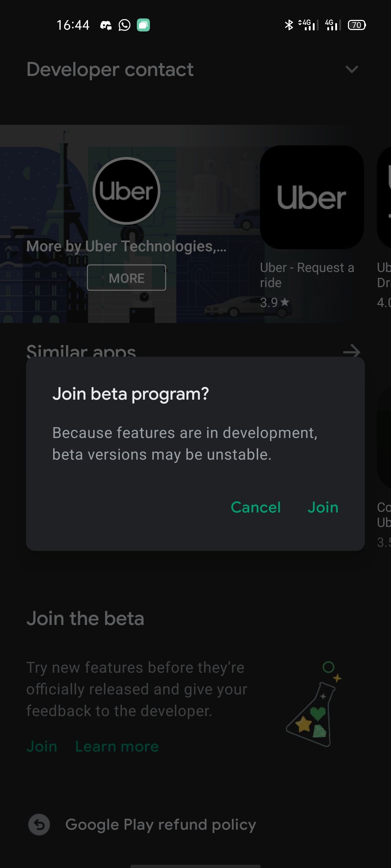
Task: Open the Google Play refund policy
Action: (160, 824)
